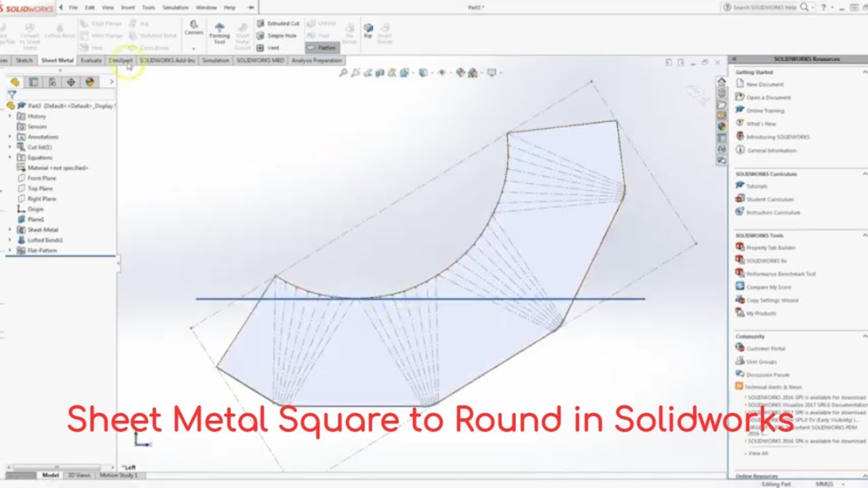The width and height of the screenshot is (868, 488).
Task: Switch to the 3D Views tab
Action: point(79,475)
